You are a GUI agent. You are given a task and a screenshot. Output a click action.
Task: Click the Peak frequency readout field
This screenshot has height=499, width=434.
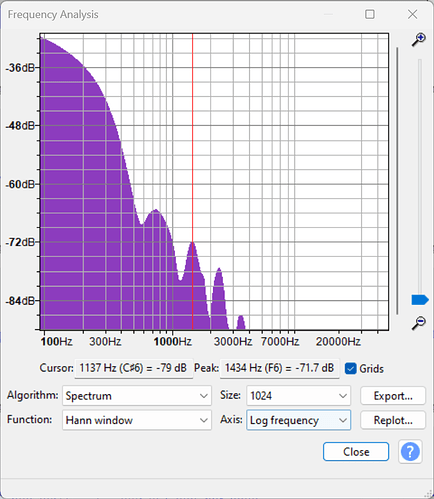pyautogui.click(x=279, y=368)
